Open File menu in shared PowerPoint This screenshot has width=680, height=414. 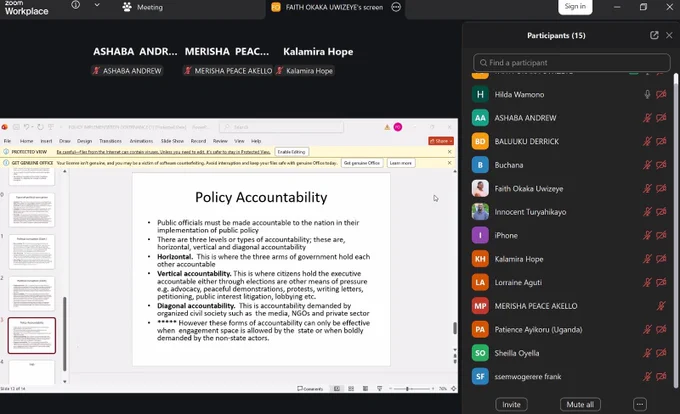[7, 141]
